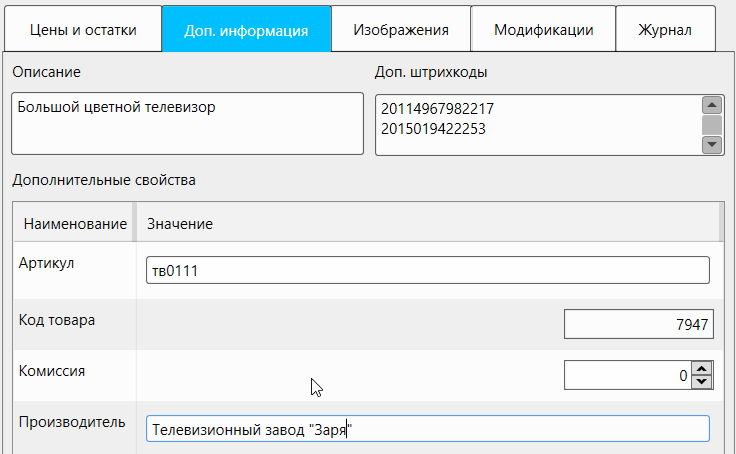Select the Код товара row label
736x454 pixels.
click(57, 320)
